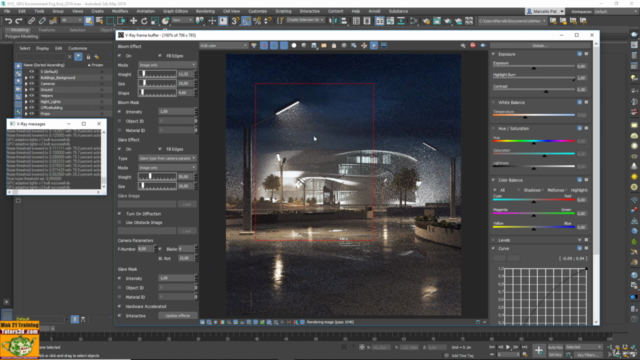Click the clear image bucket icon
This screenshot has height=360, width=640.
coord(334,46)
